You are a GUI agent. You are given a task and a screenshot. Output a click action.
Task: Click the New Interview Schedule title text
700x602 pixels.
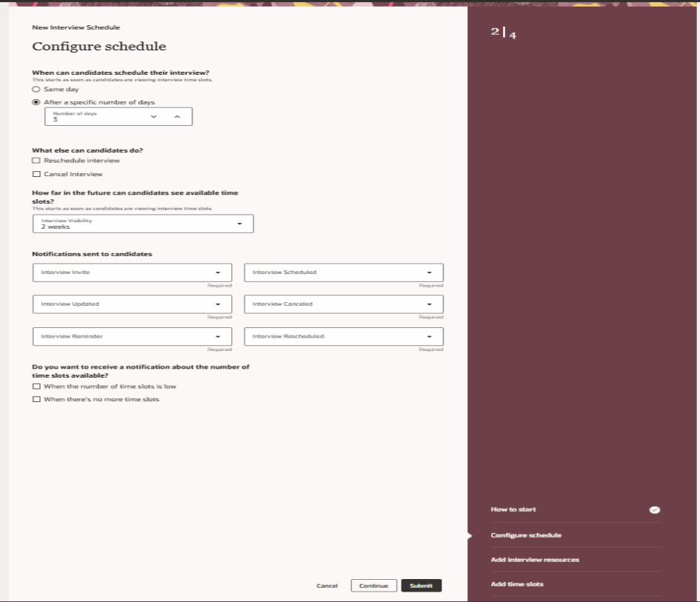(x=76, y=27)
